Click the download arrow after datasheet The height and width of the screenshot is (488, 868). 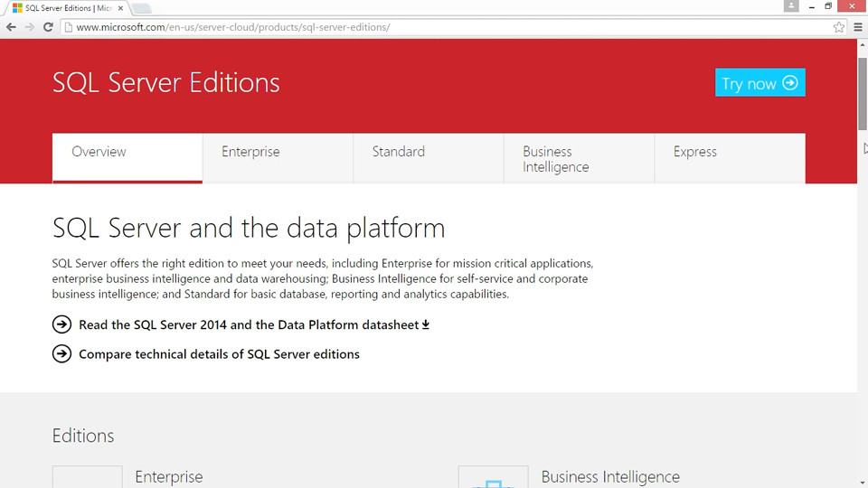(426, 324)
